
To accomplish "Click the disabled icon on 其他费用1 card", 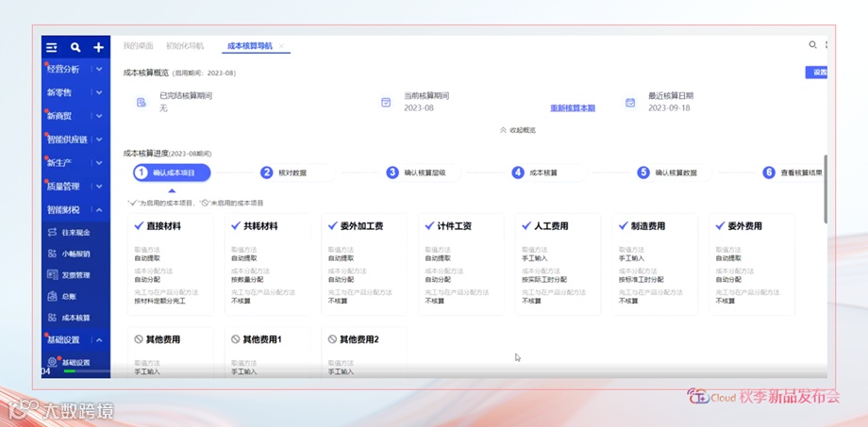I will (x=235, y=339).
